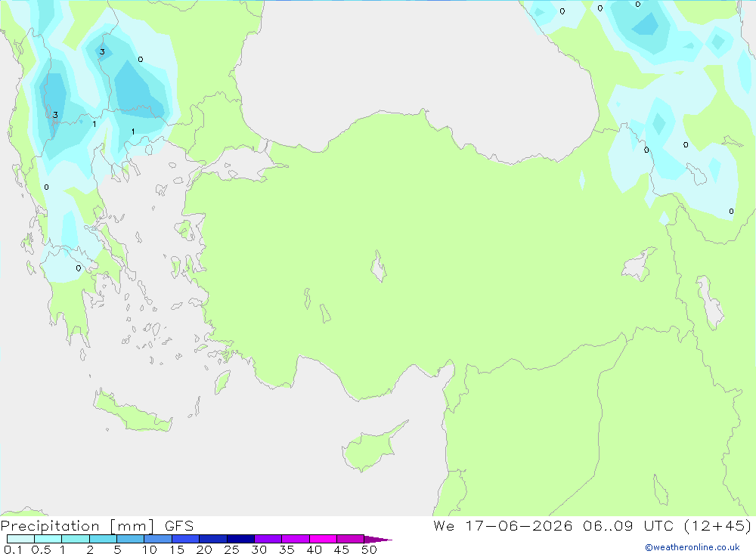
Task: Click the "25" legend scale label
Action: 231,549
